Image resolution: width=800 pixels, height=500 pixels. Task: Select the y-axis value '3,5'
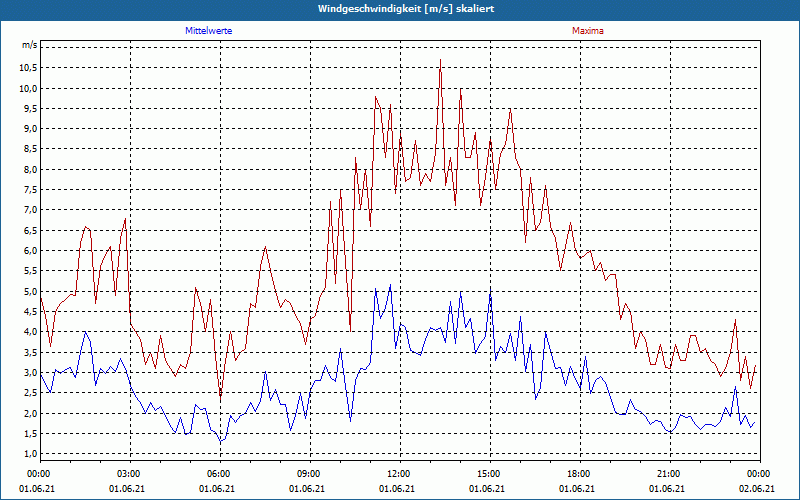(31, 352)
